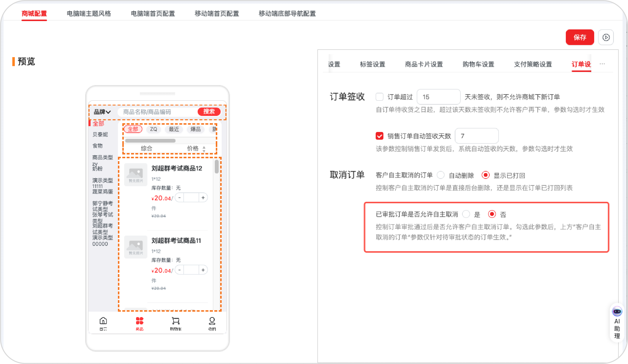Increase quantity for 刘超群考试商品12
The image size is (628, 364).
[203, 198]
